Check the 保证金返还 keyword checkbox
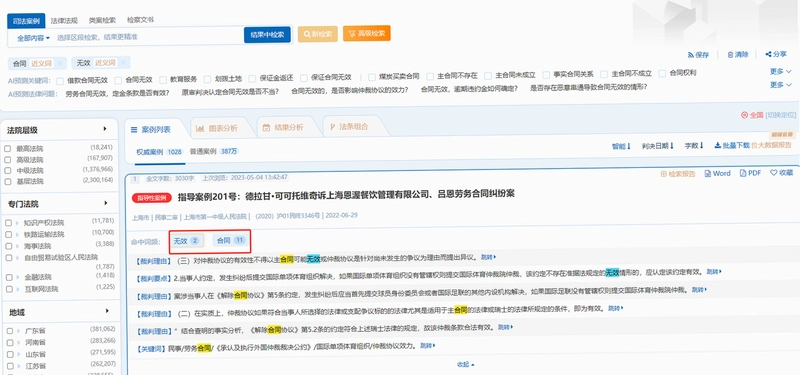The height and width of the screenshot is (375, 800). click(253, 79)
